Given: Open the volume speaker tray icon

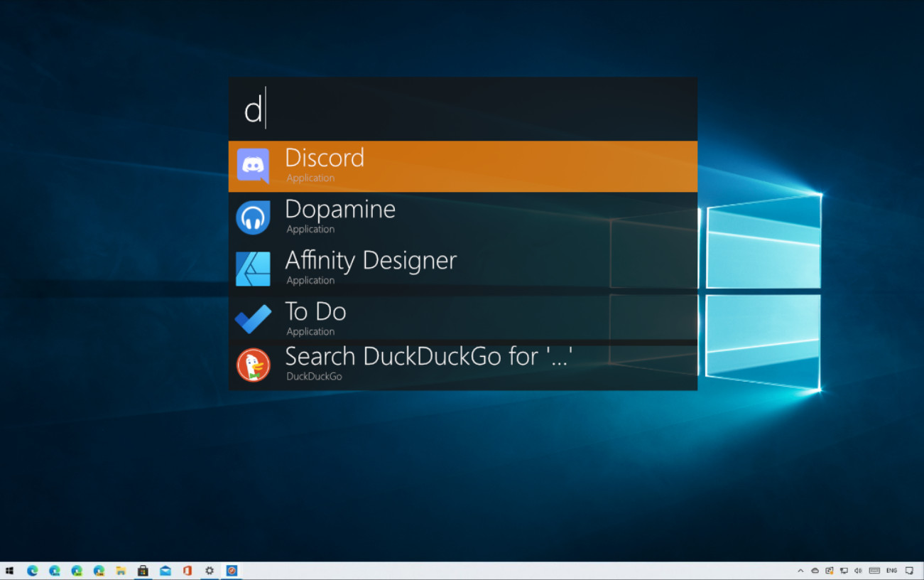Looking at the screenshot, I should click(x=858, y=571).
